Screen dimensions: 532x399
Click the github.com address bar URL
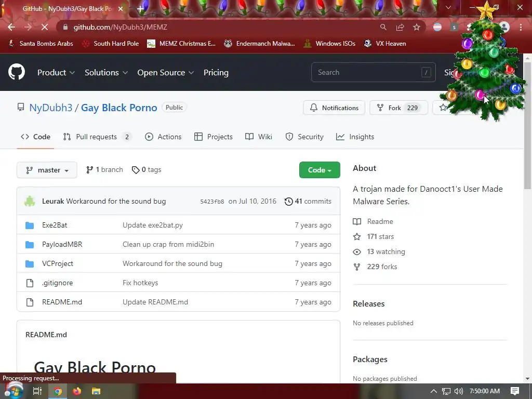pyautogui.click(x=121, y=27)
